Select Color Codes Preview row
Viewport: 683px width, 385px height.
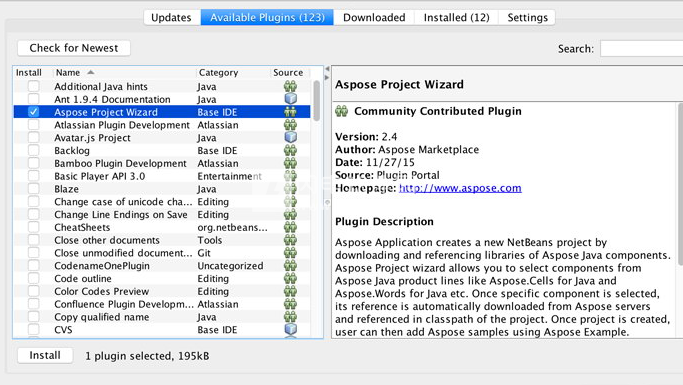162,291
